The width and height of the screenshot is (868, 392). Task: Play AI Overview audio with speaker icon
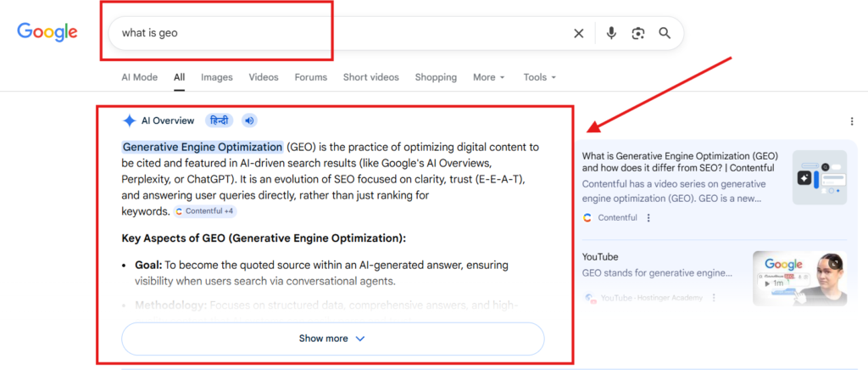point(249,120)
